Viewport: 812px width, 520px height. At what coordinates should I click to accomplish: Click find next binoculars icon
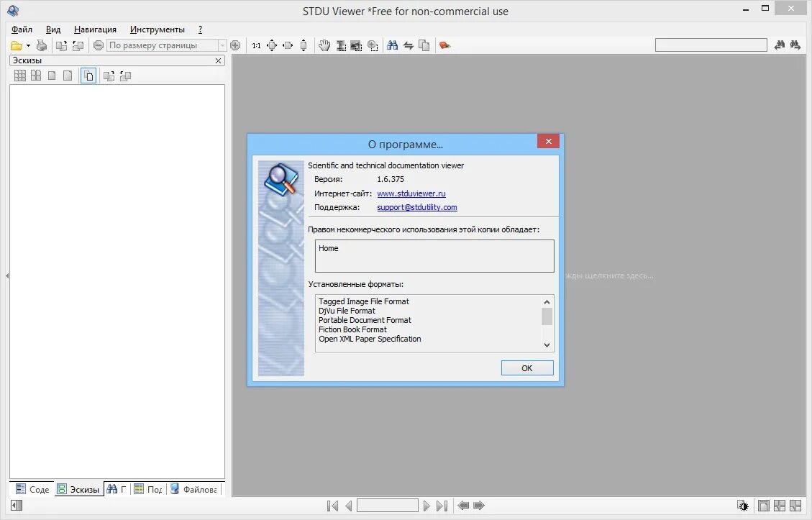(795, 45)
